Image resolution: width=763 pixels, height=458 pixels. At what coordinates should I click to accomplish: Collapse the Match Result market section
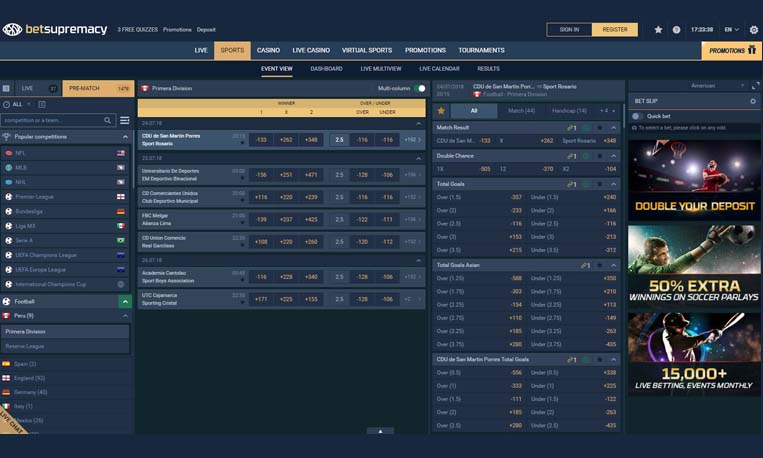(616, 128)
